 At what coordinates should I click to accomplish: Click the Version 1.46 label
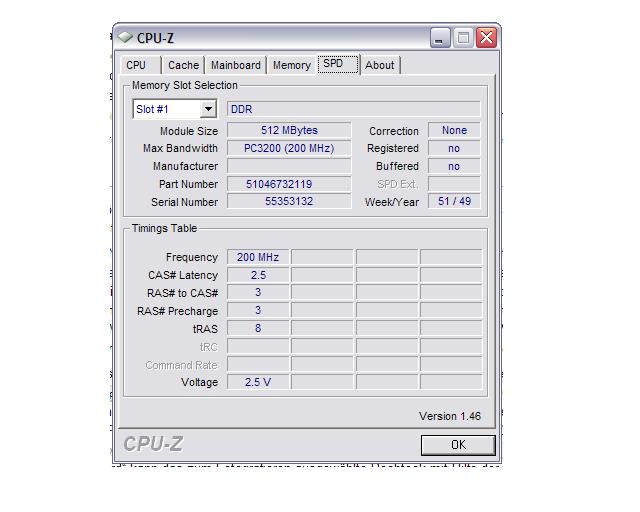coord(450,416)
